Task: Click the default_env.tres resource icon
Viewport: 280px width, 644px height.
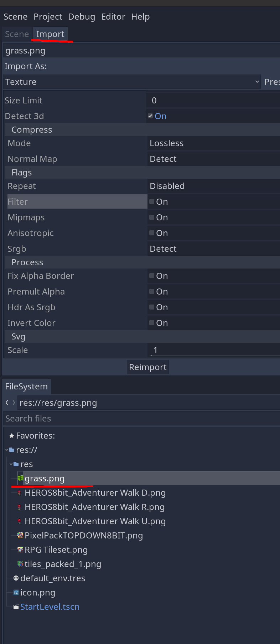Action: (16, 578)
